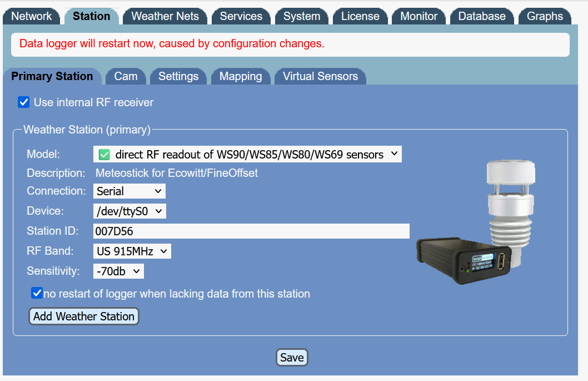Image resolution: width=588 pixels, height=381 pixels.
Task: Open the Device /dev/ttyS0 dropdown
Action: (129, 211)
